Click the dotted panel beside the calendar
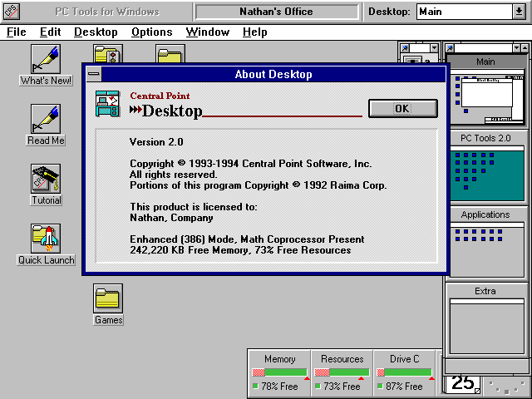The image size is (532, 399). (505, 386)
